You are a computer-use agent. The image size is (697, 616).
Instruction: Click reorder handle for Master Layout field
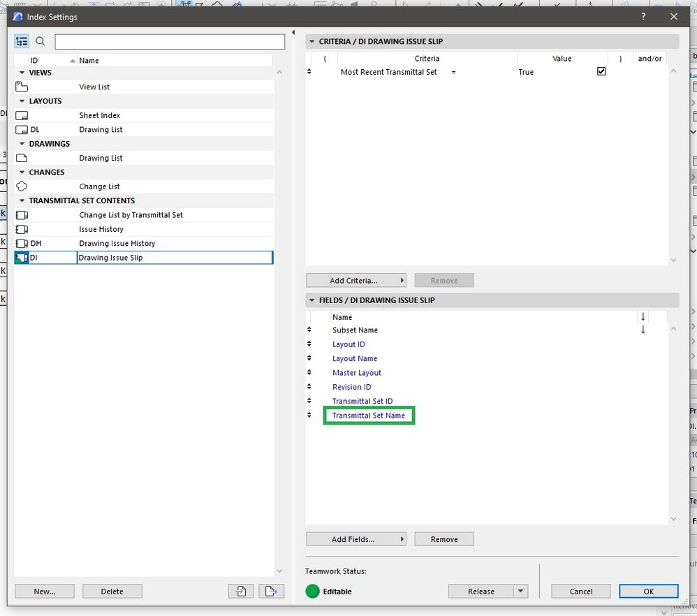pyautogui.click(x=309, y=372)
